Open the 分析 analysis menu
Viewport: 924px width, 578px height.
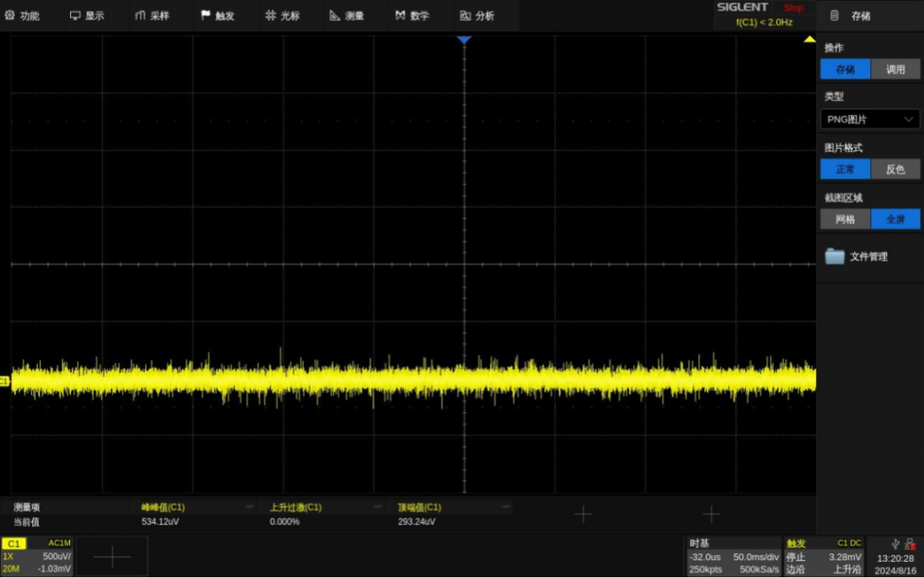[x=477, y=16]
